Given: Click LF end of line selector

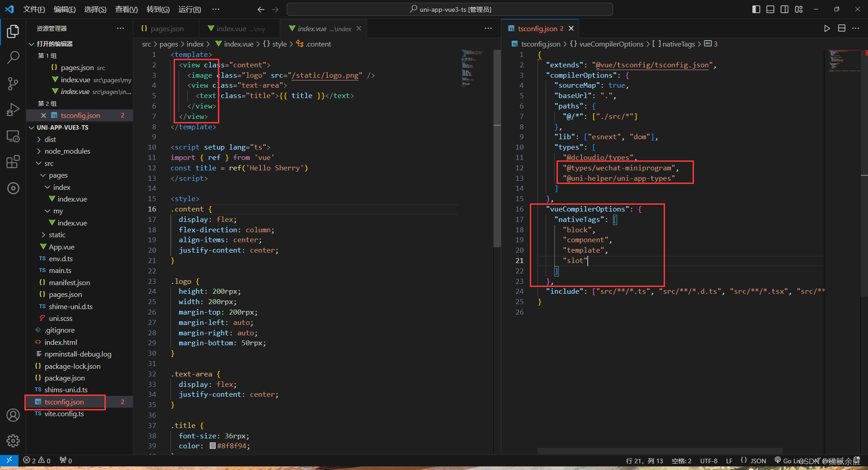Looking at the screenshot, I should click(729, 461).
